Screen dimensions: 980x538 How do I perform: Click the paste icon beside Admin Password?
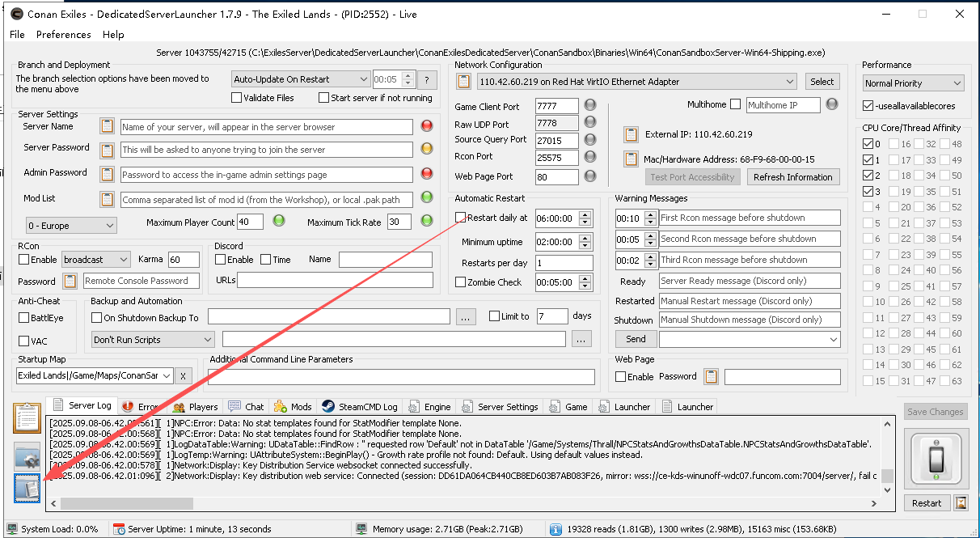tap(107, 174)
